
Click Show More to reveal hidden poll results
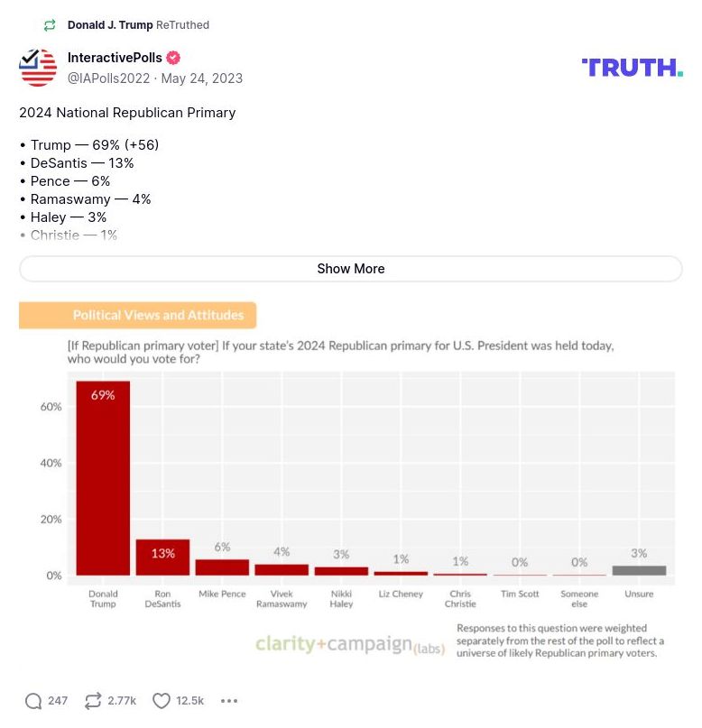click(x=351, y=269)
